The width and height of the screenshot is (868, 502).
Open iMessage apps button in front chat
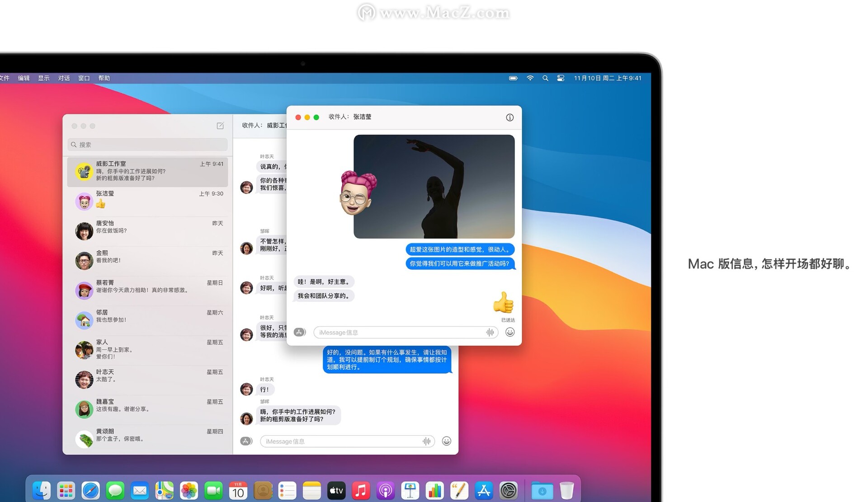[299, 332]
